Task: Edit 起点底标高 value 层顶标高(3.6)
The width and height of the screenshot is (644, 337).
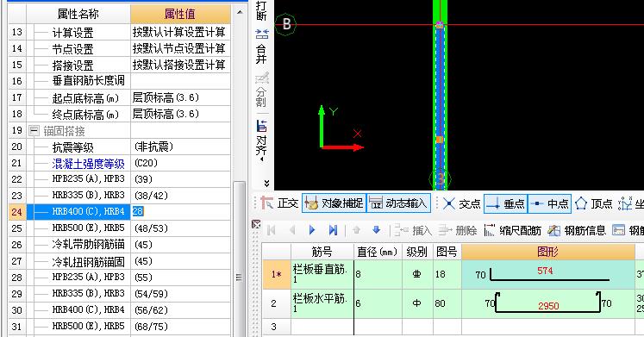Action: (180, 97)
